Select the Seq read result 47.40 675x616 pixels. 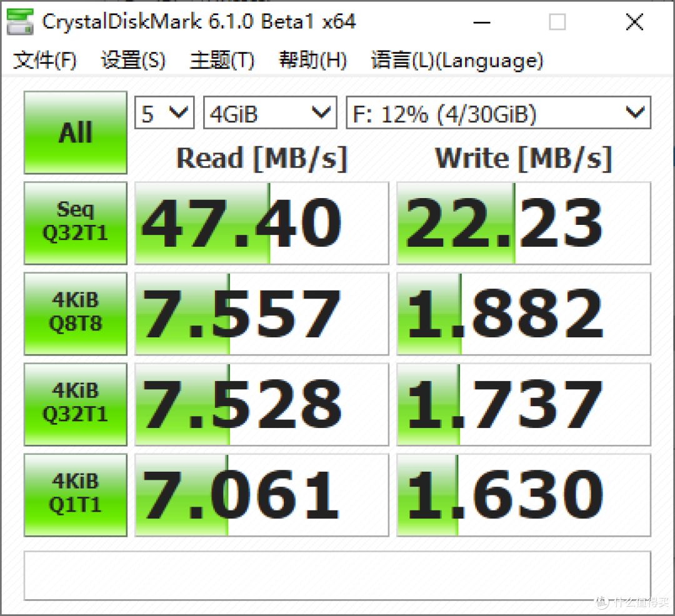click(262, 223)
